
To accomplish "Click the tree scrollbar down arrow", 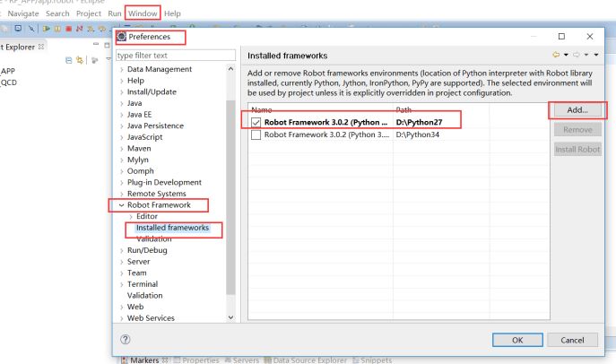I will pos(230,317).
